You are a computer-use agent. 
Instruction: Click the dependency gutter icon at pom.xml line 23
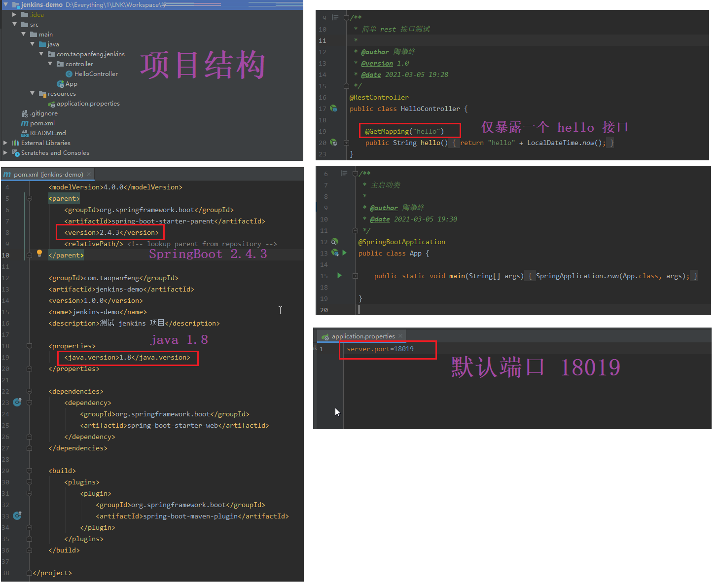coord(17,402)
